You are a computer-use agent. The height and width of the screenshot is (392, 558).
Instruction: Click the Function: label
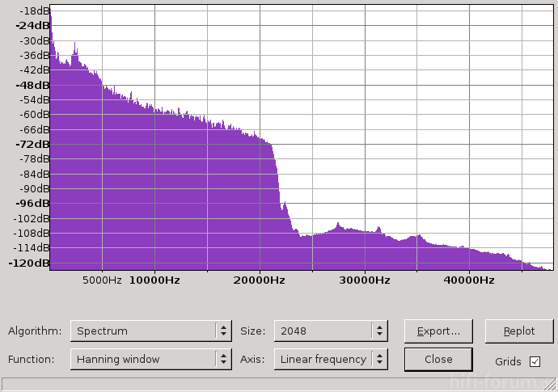32,360
